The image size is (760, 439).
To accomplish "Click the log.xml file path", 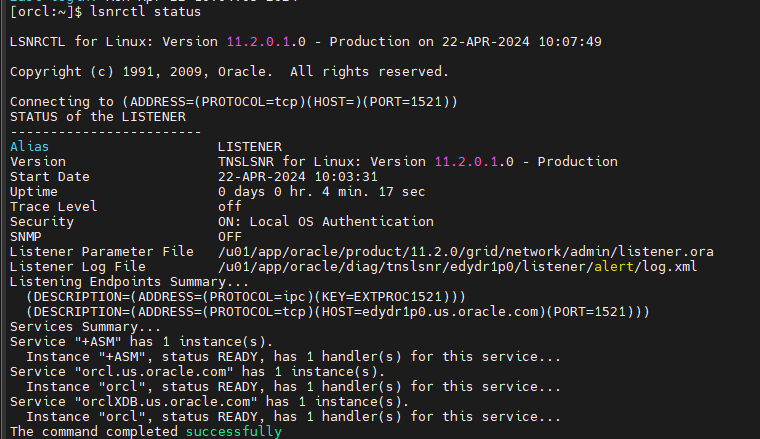I will click(458, 267).
